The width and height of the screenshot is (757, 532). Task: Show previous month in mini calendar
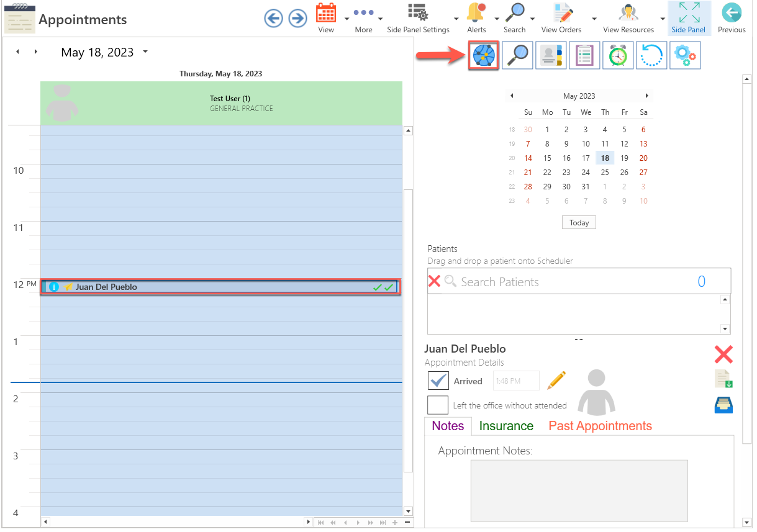[512, 96]
